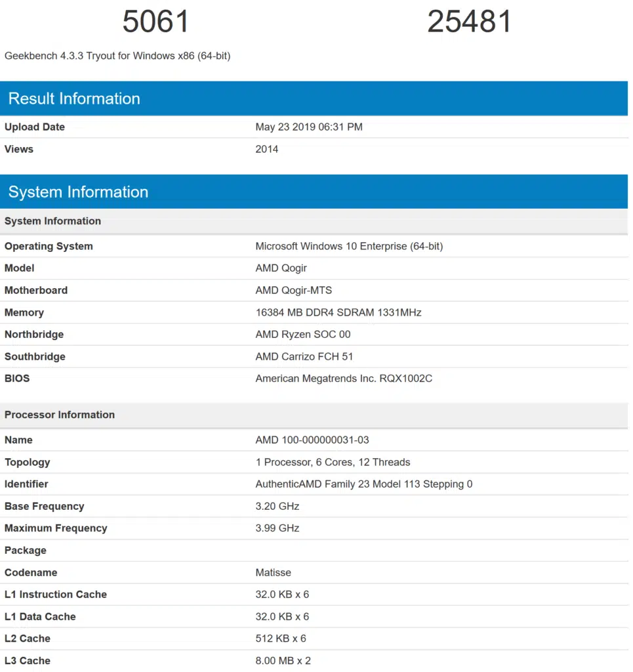Screen dimensions: 633x672
Task: Select motherboard value AMD Qogir-MTS
Action: (x=293, y=291)
